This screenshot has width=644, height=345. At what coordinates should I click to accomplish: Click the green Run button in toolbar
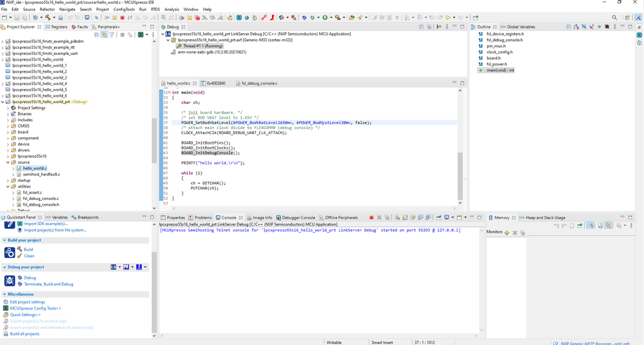pyautogui.click(x=324, y=17)
